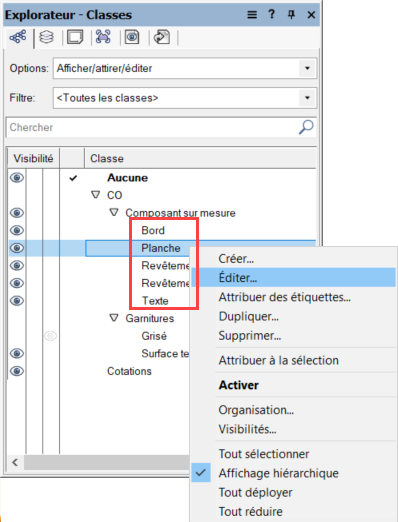Choose Tout déployer menu entry
The image size is (398, 522).
pos(255,492)
